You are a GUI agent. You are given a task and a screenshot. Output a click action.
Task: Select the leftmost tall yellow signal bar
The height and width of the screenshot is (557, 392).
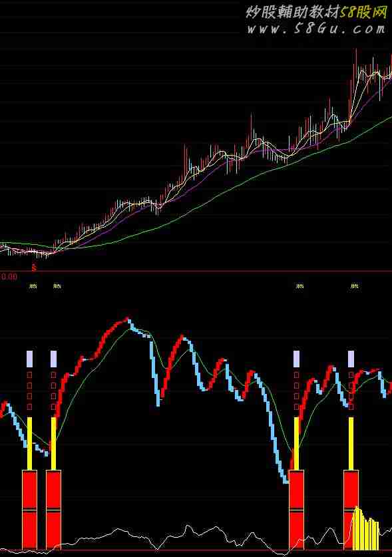29,443
